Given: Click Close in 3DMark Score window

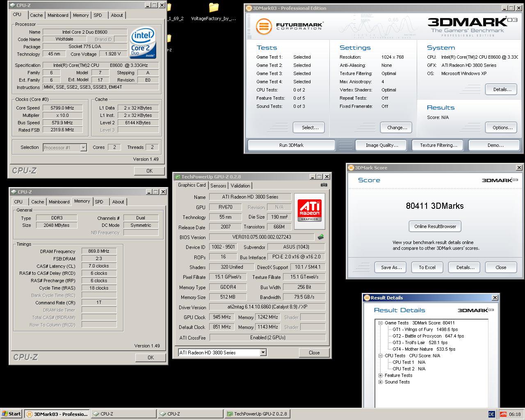Looking at the screenshot, I should coord(501,267).
